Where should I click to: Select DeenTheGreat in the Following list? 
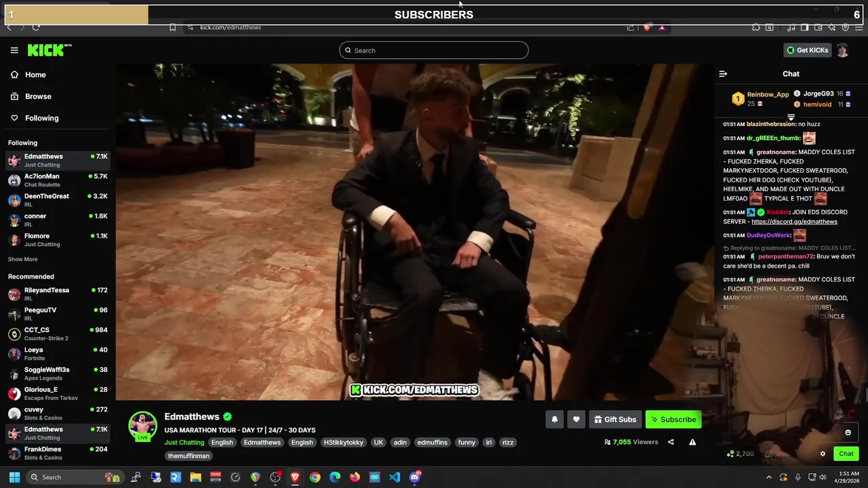click(x=58, y=200)
